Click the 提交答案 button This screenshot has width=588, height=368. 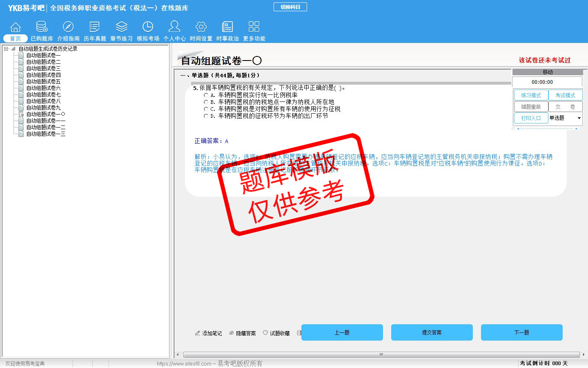[x=432, y=332]
